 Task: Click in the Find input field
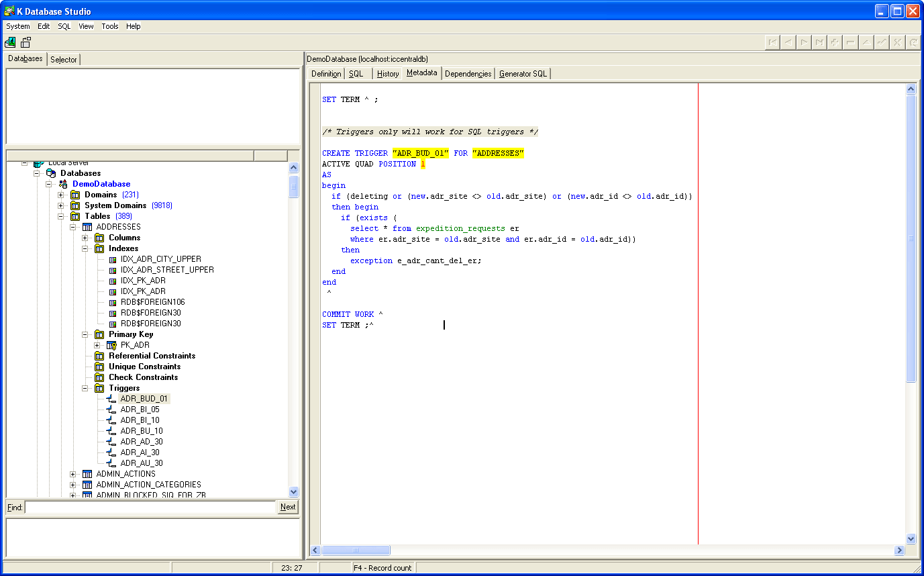click(x=151, y=507)
